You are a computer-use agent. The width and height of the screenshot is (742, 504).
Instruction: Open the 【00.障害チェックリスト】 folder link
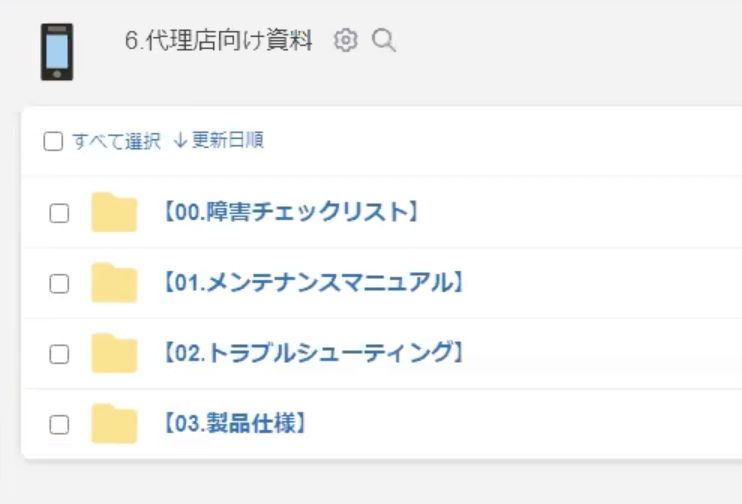tap(291, 212)
